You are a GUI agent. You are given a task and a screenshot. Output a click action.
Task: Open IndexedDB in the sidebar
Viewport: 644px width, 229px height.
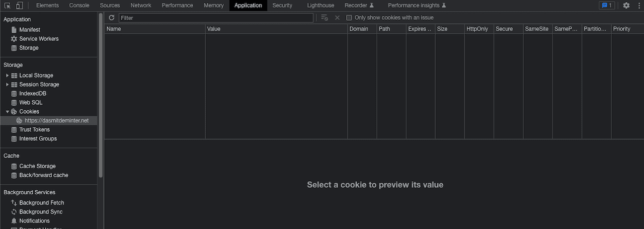pos(33,94)
